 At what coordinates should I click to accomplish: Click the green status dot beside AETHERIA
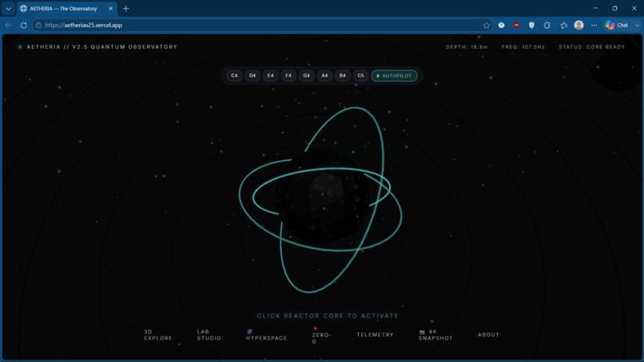click(20, 47)
